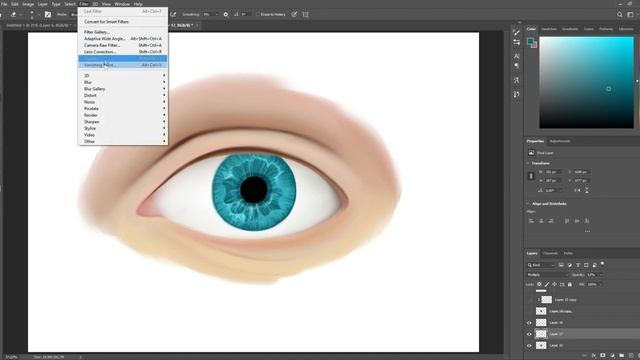
Task: Open the layer blend mode dropdown
Action: click(547, 275)
